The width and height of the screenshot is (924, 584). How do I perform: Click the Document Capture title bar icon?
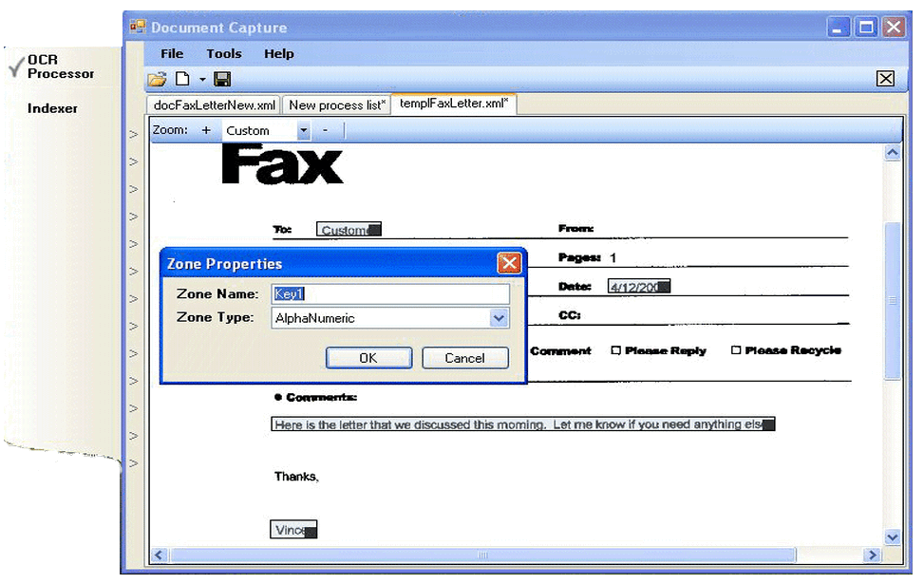pyautogui.click(x=139, y=28)
